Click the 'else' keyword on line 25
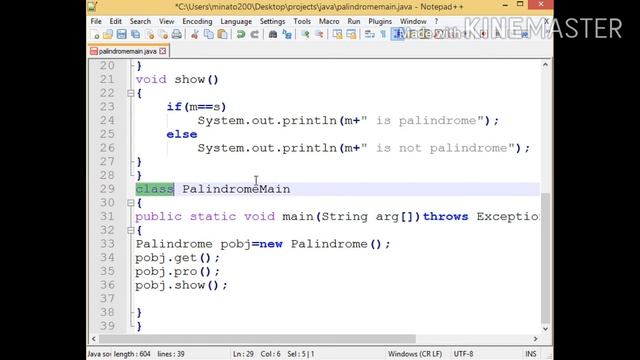640x360 pixels. tap(182, 134)
